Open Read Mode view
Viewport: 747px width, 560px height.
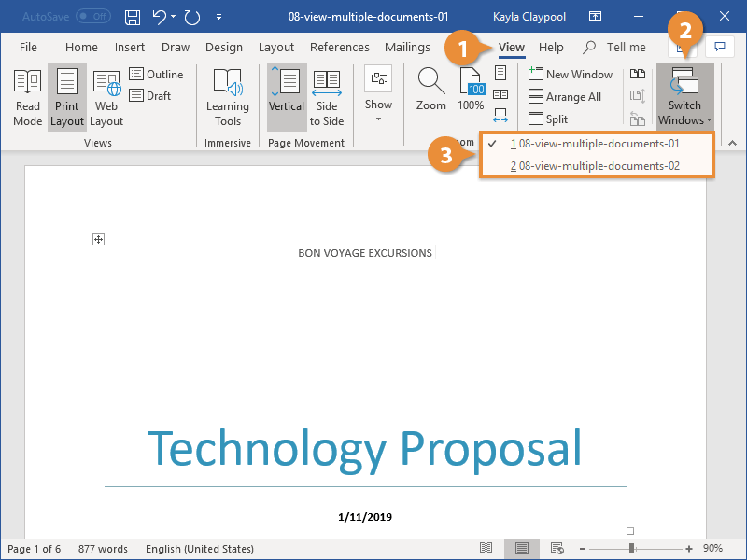[x=28, y=97]
